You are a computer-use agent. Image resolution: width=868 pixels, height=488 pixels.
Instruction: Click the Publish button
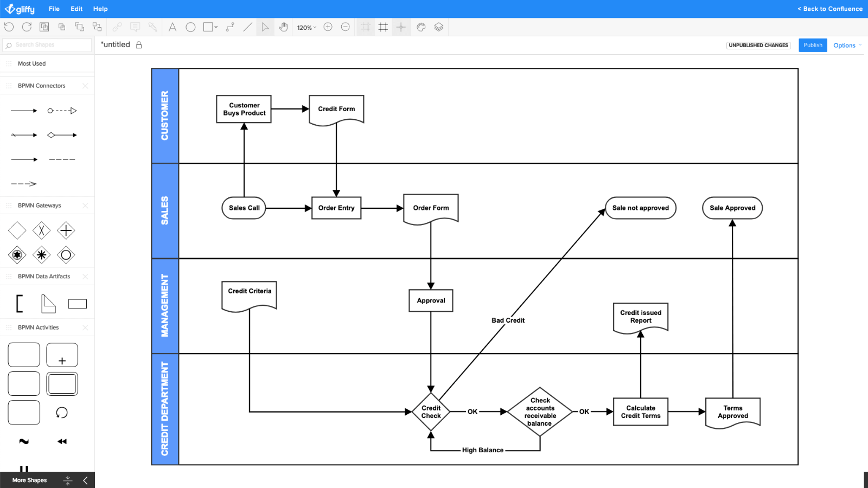(812, 45)
